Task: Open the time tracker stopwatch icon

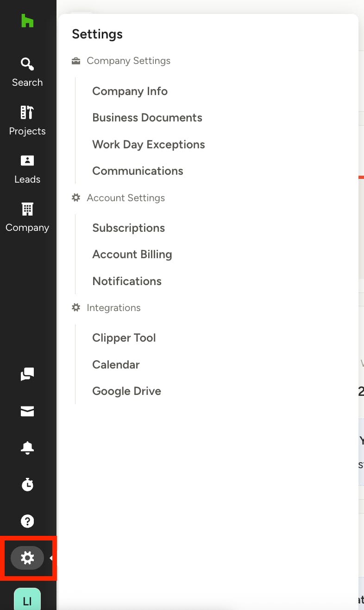Action: (x=27, y=484)
